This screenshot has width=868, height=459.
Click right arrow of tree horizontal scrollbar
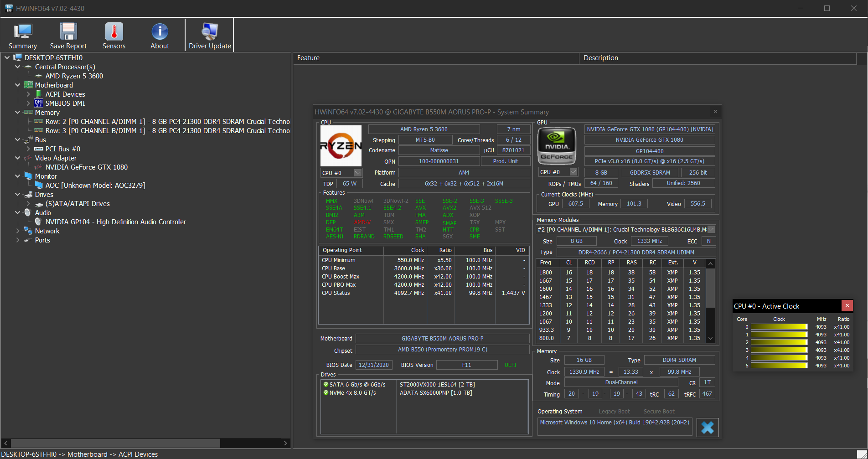click(x=286, y=443)
